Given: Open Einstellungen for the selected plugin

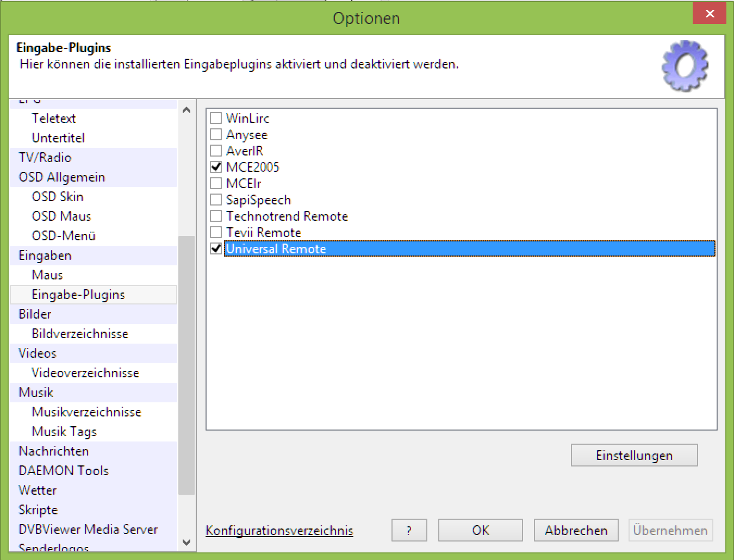Looking at the screenshot, I should (634, 455).
